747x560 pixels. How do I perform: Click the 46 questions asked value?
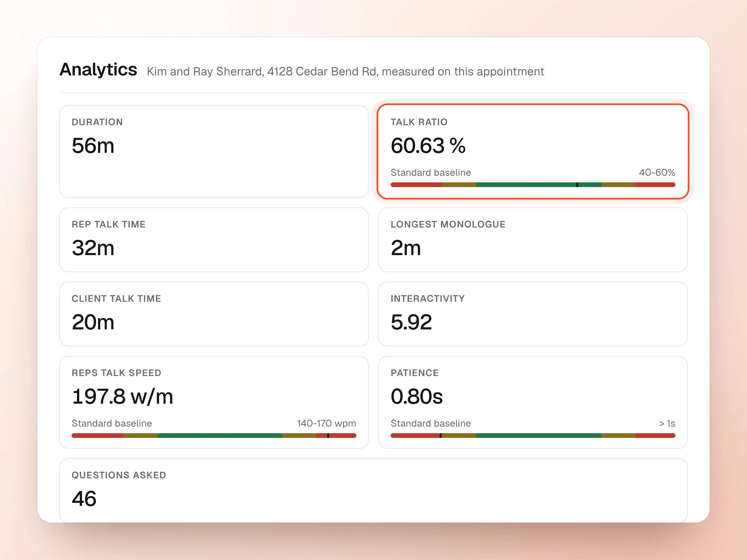[84, 499]
